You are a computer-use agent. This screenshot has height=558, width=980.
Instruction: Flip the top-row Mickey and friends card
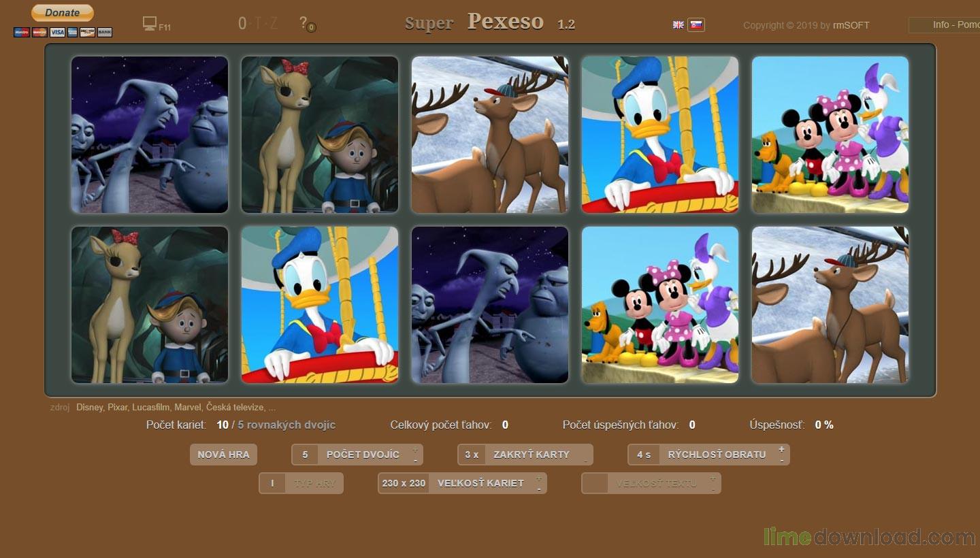coord(830,135)
